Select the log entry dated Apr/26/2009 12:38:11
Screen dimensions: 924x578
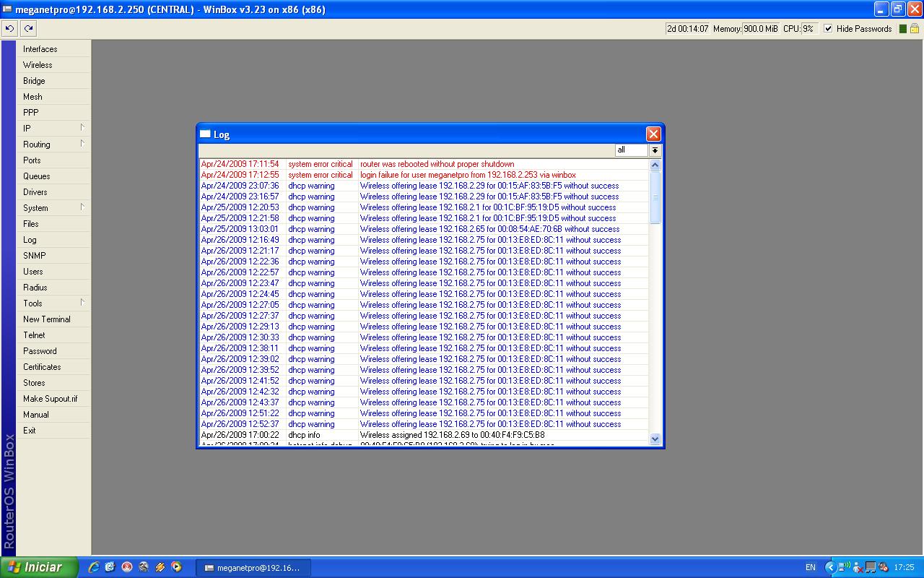tap(424, 348)
